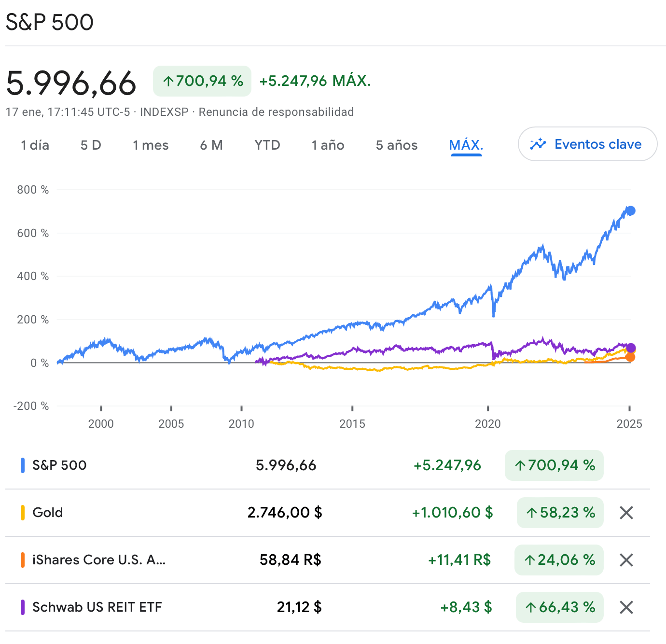Open Renuncia de responsabilidad link
This screenshot has height=644, width=666.
pyautogui.click(x=276, y=112)
